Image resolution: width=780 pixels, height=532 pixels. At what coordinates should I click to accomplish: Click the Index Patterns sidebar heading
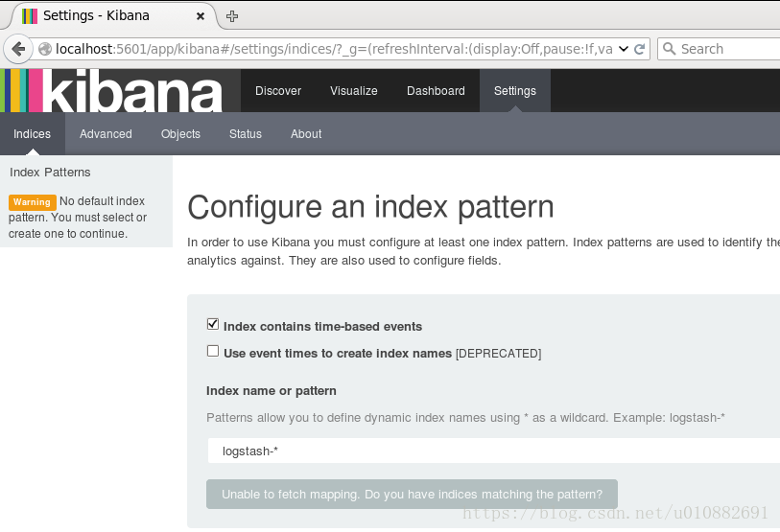tap(50, 172)
